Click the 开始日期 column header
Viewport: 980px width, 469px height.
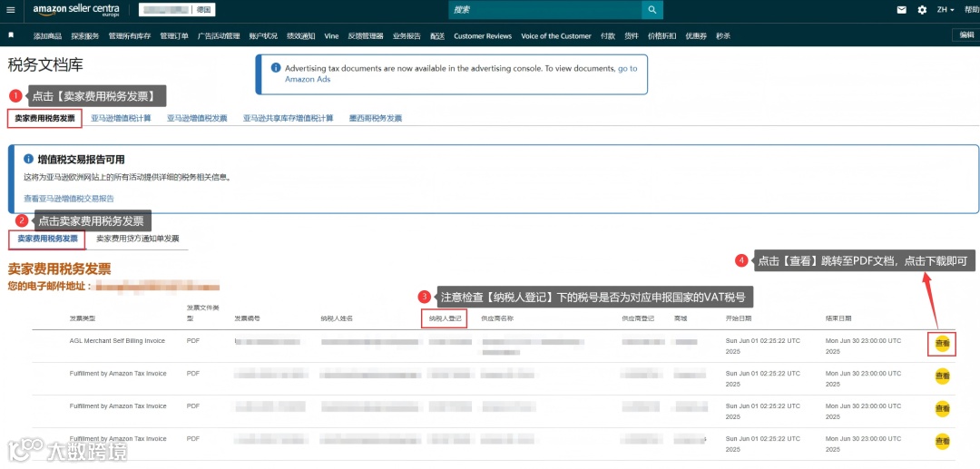click(x=738, y=318)
